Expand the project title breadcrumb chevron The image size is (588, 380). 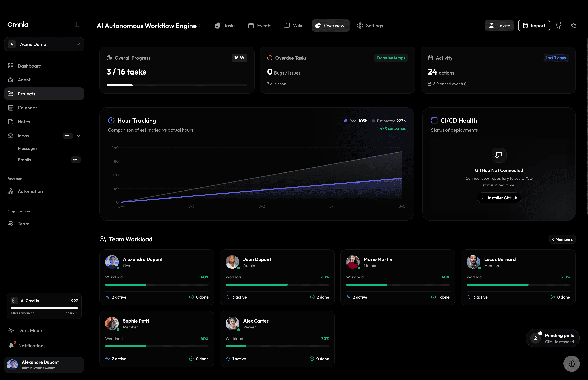tap(199, 26)
